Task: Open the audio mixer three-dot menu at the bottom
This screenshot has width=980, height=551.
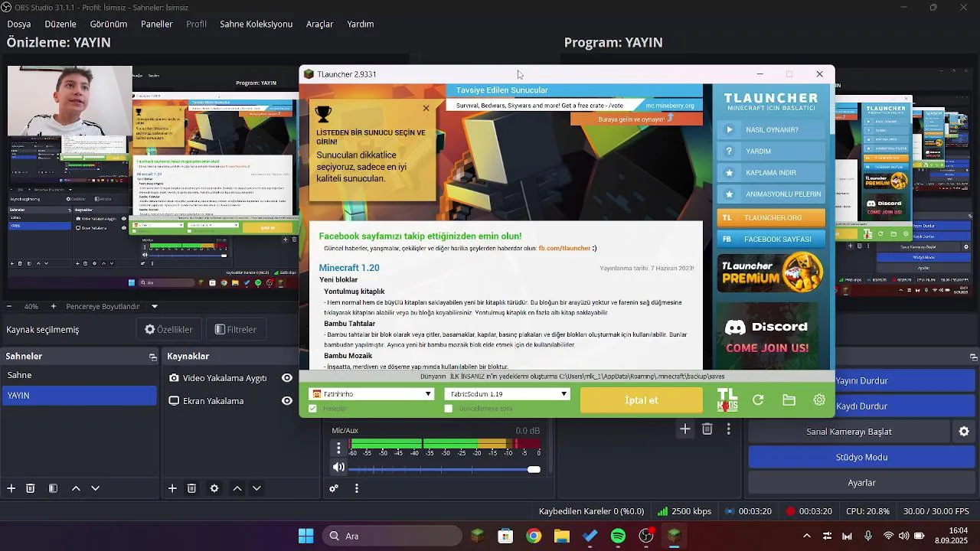Action: click(x=356, y=488)
